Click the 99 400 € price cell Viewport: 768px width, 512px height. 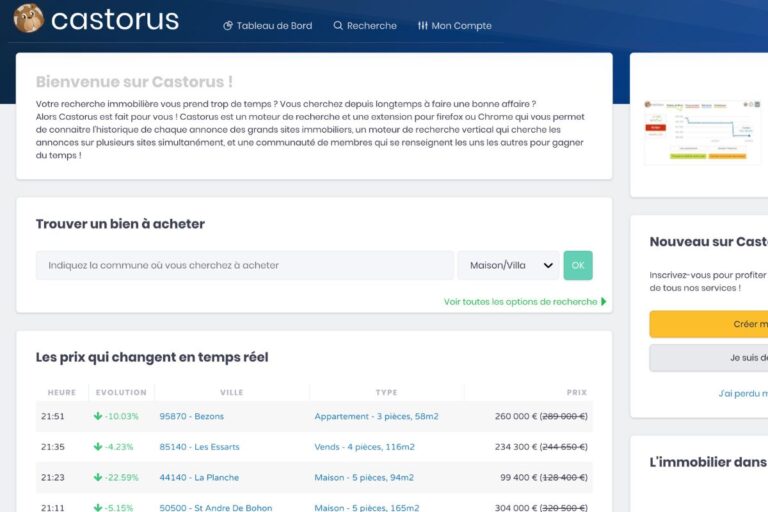click(x=544, y=477)
